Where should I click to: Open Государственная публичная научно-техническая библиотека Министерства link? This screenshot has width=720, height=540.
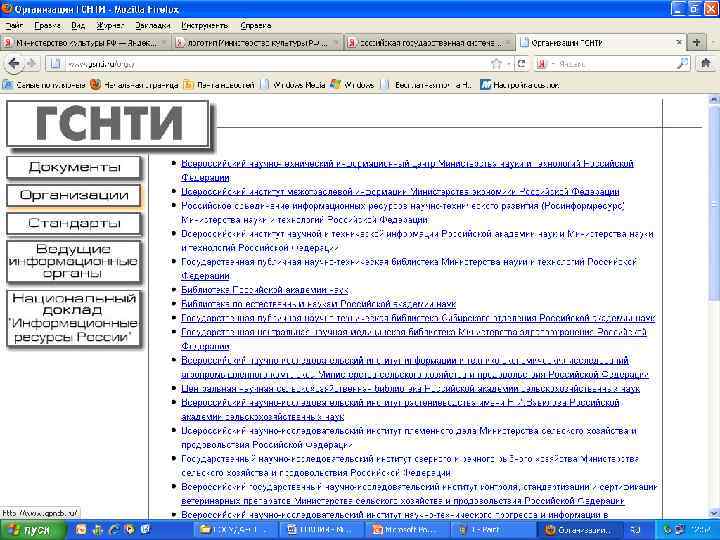[x=409, y=269]
